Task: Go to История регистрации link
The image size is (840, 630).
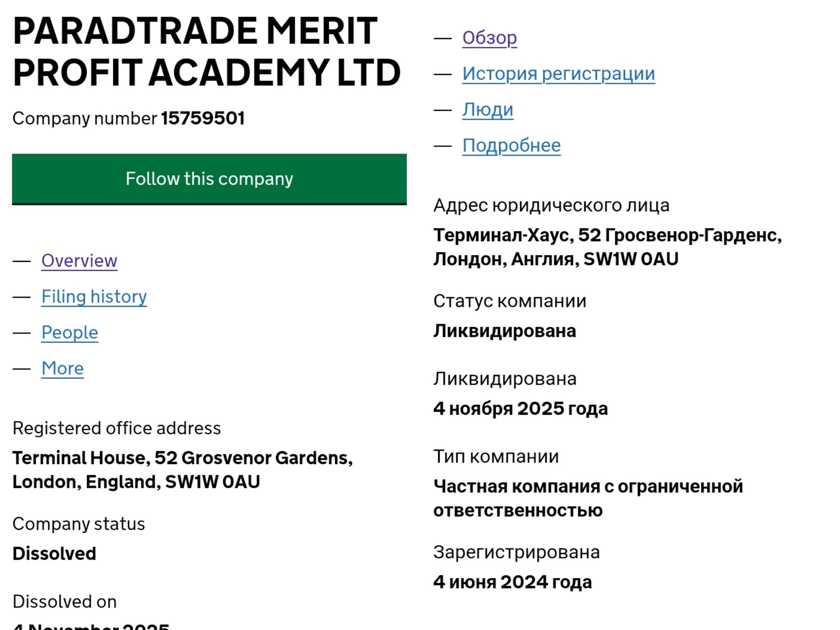Action: click(558, 74)
